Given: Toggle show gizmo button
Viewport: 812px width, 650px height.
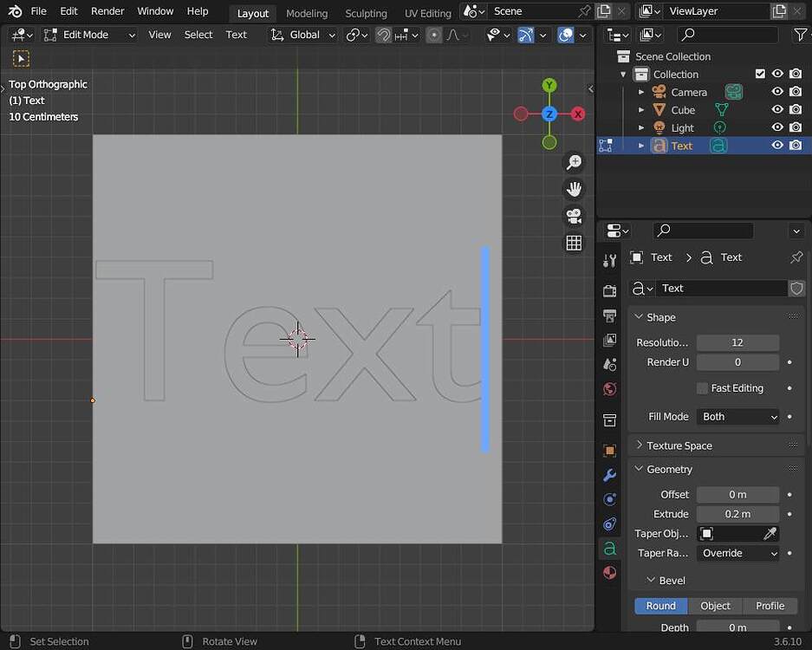Looking at the screenshot, I should (526, 35).
